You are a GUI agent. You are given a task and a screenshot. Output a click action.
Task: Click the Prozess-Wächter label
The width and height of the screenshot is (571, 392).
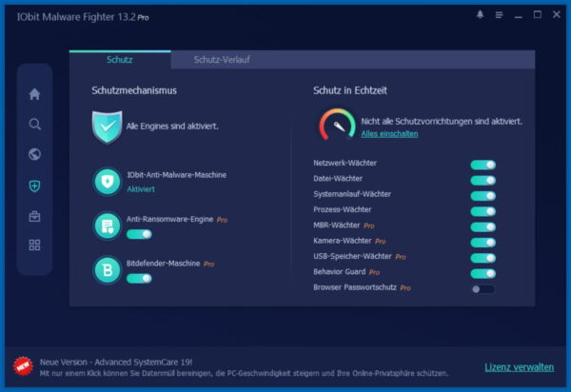[x=343, y=209]
